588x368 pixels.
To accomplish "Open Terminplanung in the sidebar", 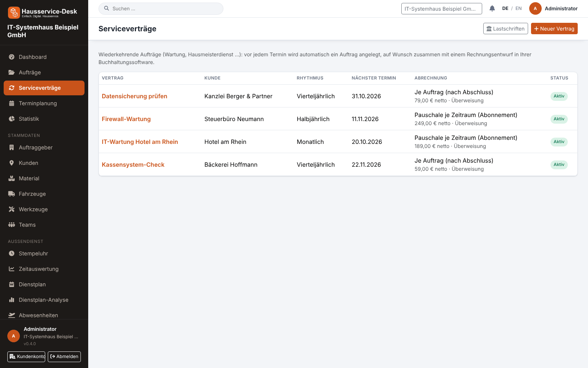I will point(44,103).
